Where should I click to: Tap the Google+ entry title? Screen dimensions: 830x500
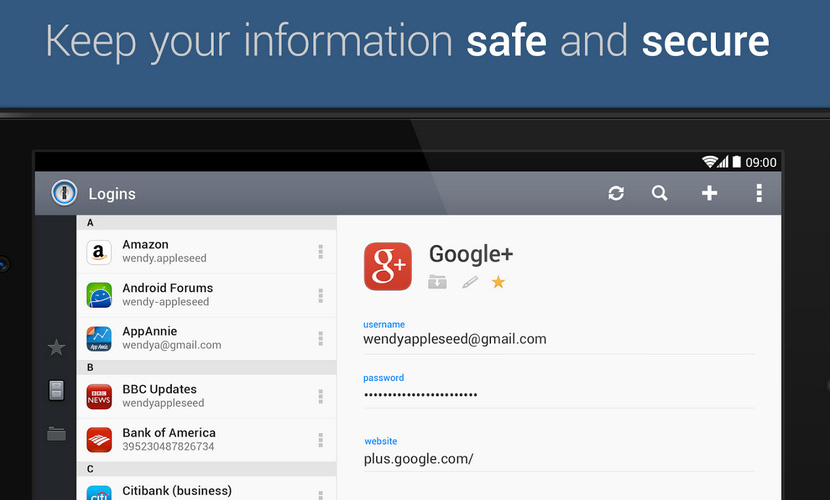471,254
